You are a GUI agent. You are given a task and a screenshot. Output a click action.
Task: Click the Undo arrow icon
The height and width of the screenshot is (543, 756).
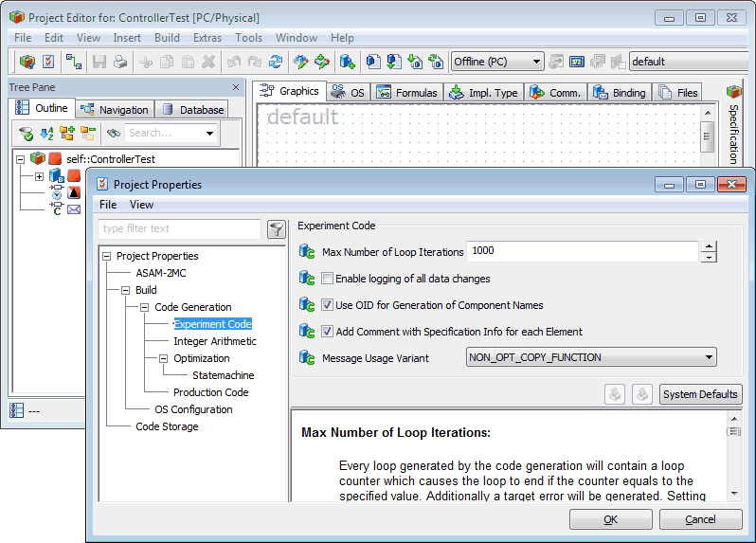point(234,62)
